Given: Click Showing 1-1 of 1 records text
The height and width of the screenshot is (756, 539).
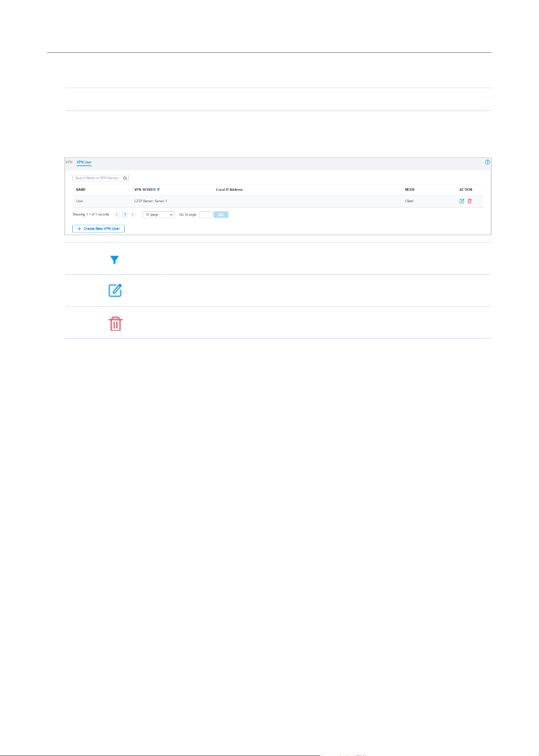Looking at the screenshot, I should pos(91,215).
